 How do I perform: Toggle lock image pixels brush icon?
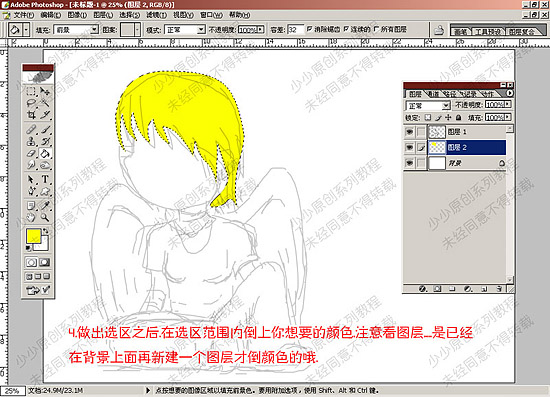[x=438, y=117]
